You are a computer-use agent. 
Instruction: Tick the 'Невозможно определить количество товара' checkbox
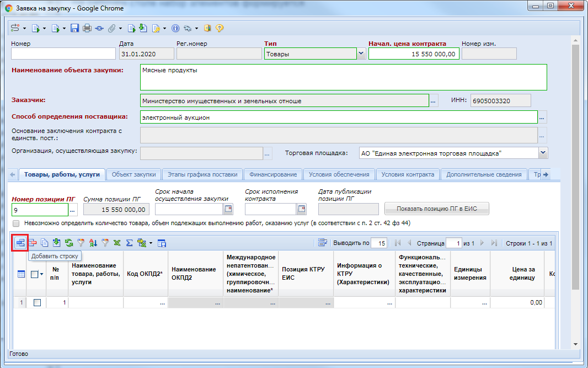16,223
